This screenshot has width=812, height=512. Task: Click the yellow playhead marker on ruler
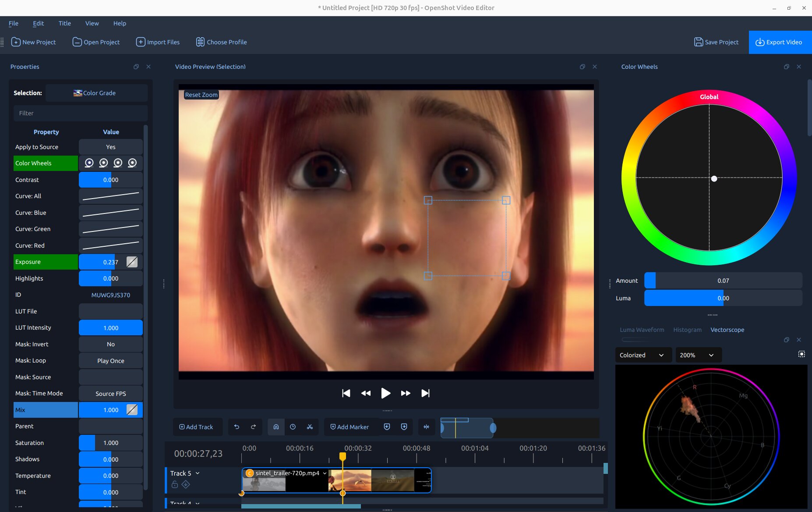(x=343, y=456)
